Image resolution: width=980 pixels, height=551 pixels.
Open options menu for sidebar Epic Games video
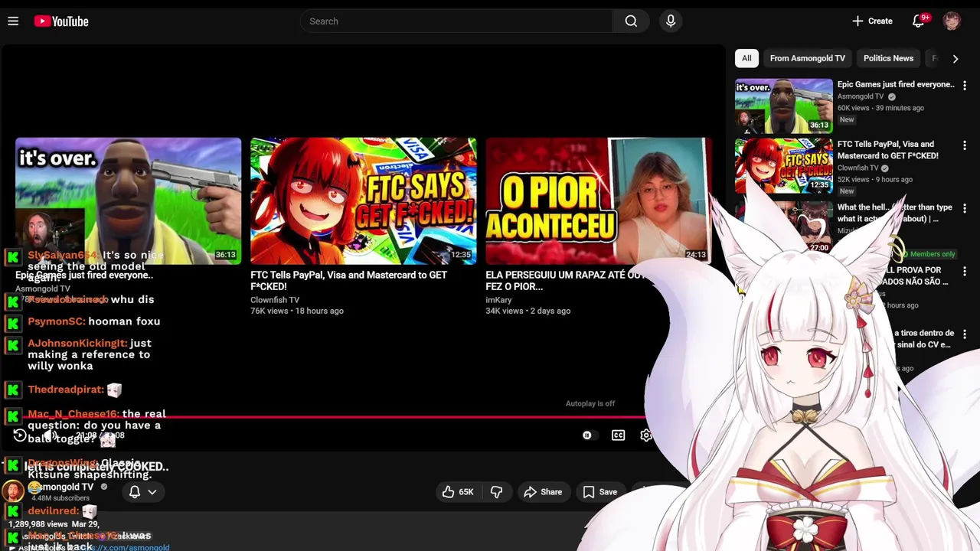pos(965,85)
